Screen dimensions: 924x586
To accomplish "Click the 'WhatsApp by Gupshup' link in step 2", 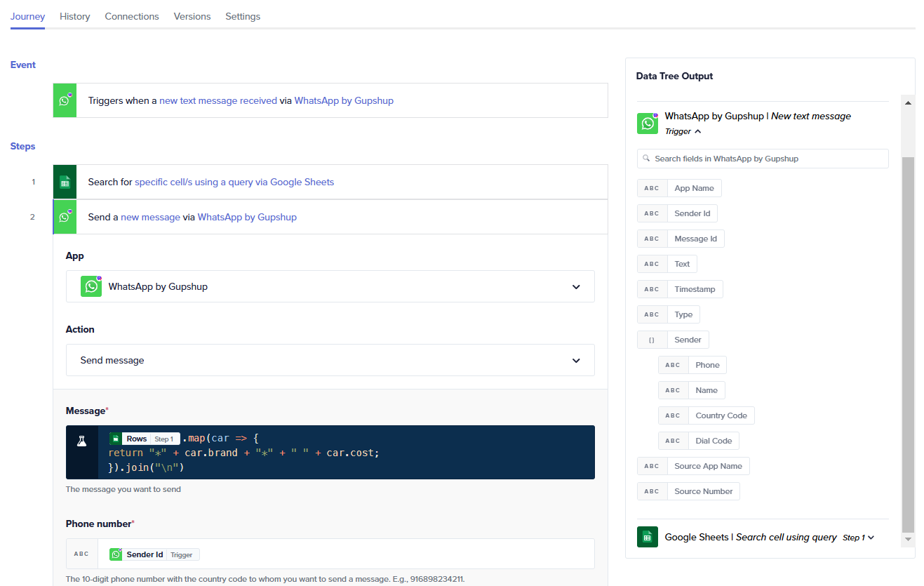I will (247, 217).
